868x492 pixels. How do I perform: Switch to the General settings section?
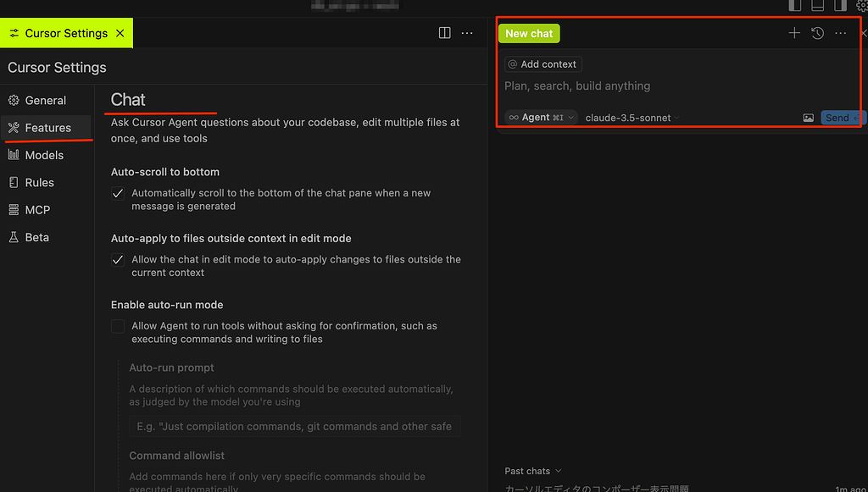38,100
